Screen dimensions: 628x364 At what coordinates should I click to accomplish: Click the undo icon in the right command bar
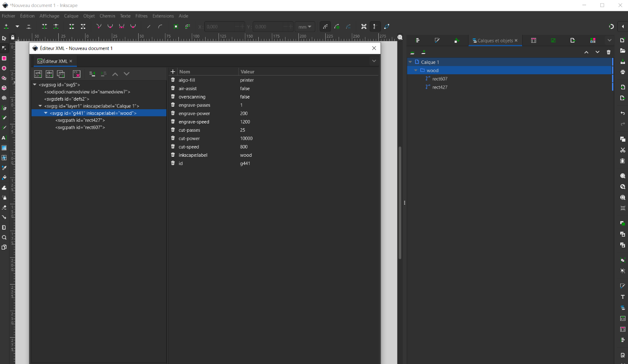click(622, 113)
